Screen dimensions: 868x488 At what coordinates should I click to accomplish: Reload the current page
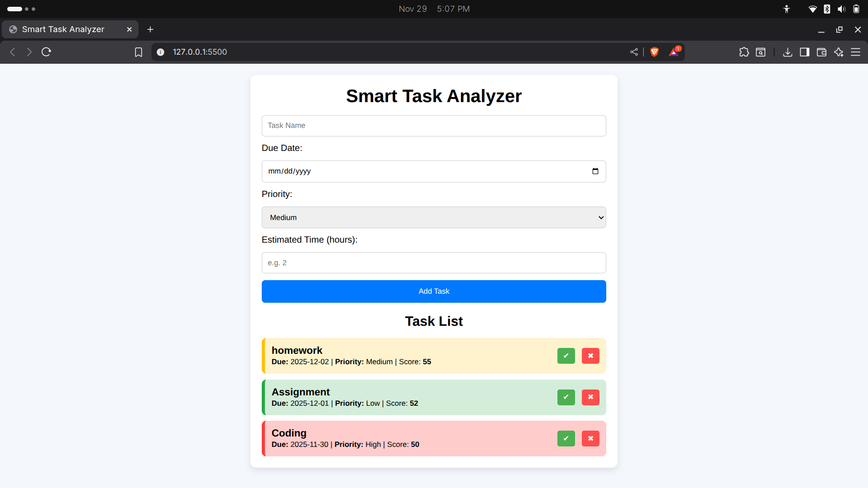(46, 52)
